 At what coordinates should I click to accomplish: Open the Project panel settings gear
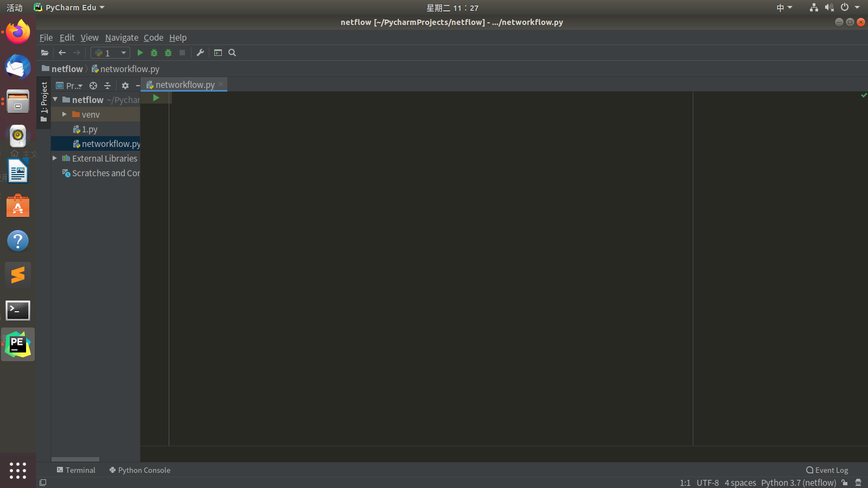point(125,86)
